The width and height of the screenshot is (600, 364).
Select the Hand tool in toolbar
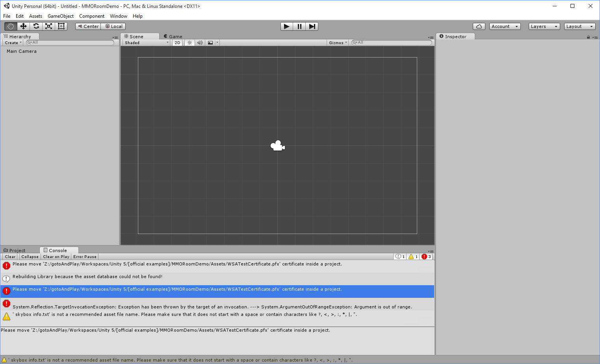click(11, 26)
